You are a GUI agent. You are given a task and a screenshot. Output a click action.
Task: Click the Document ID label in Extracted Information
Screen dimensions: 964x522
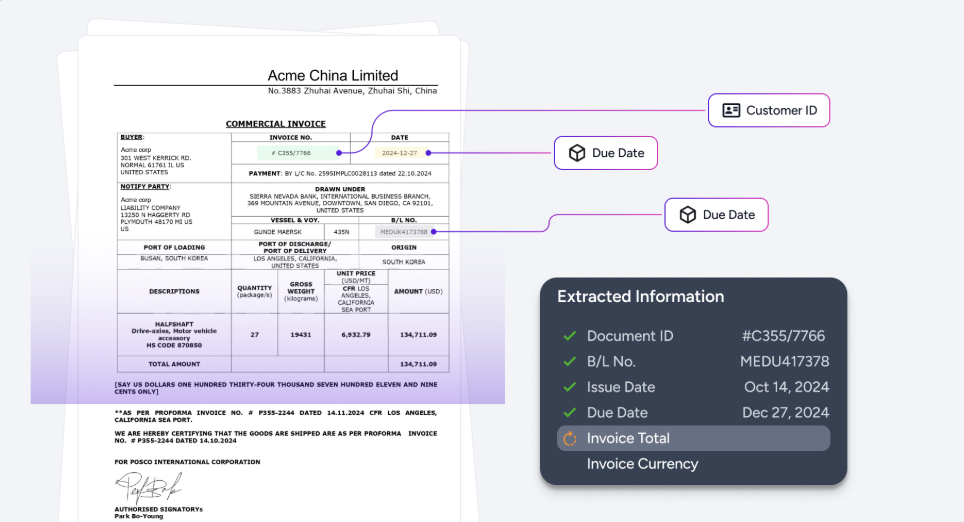point(630,336)
